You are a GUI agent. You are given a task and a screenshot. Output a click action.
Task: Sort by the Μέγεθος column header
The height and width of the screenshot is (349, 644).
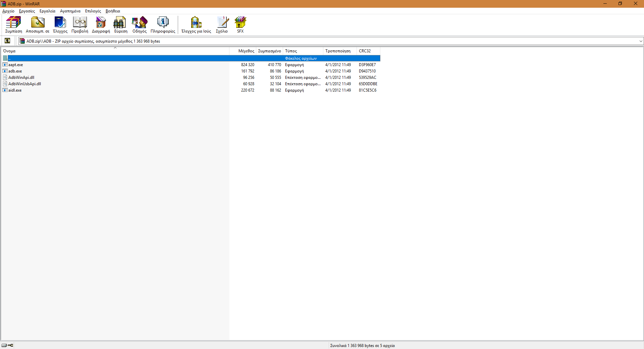coord(246,51)
